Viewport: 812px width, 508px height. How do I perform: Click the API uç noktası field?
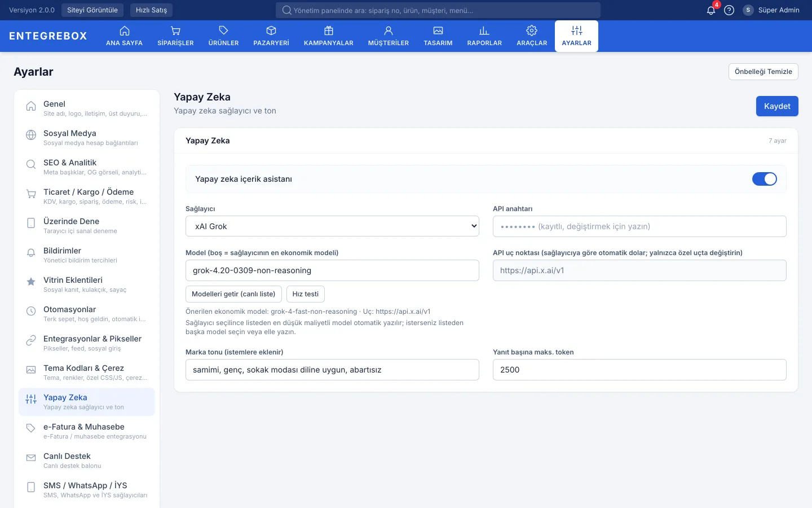pyautogui.click(x=639, y=270)
